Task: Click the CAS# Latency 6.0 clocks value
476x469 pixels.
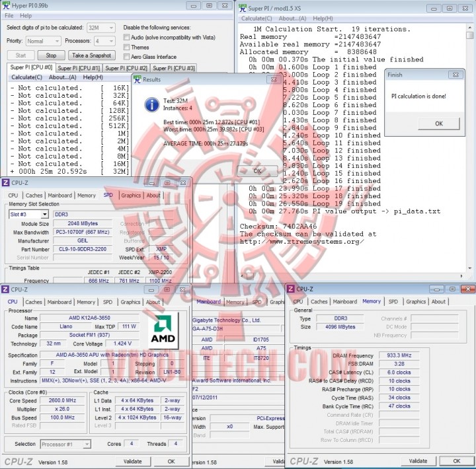Action: (x=399, y=372)
